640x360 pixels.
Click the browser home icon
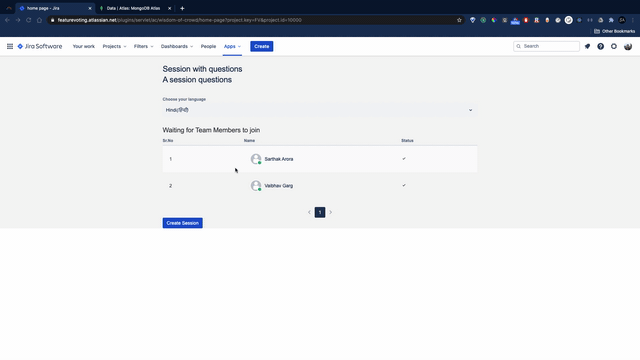tap(39, 20)
